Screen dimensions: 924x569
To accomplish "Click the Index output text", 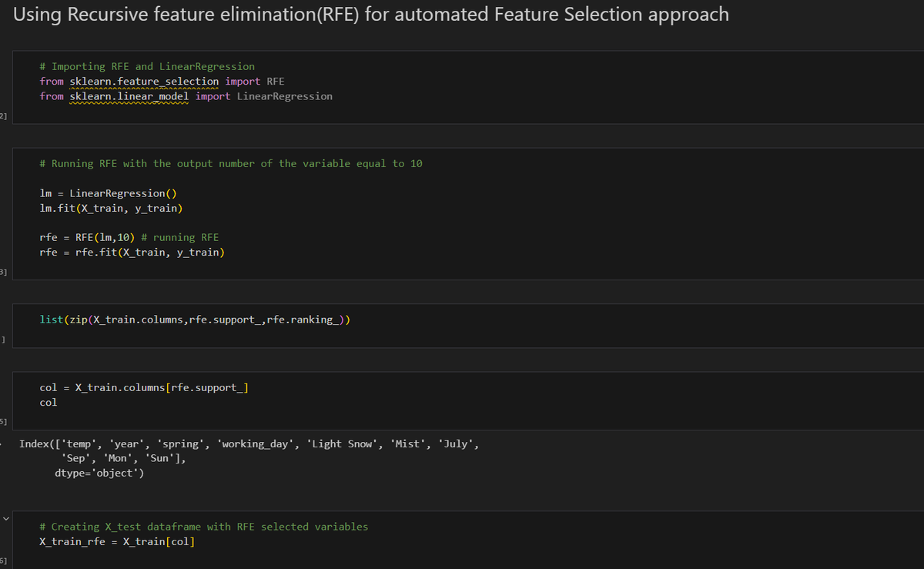I will tap(253, 443).
